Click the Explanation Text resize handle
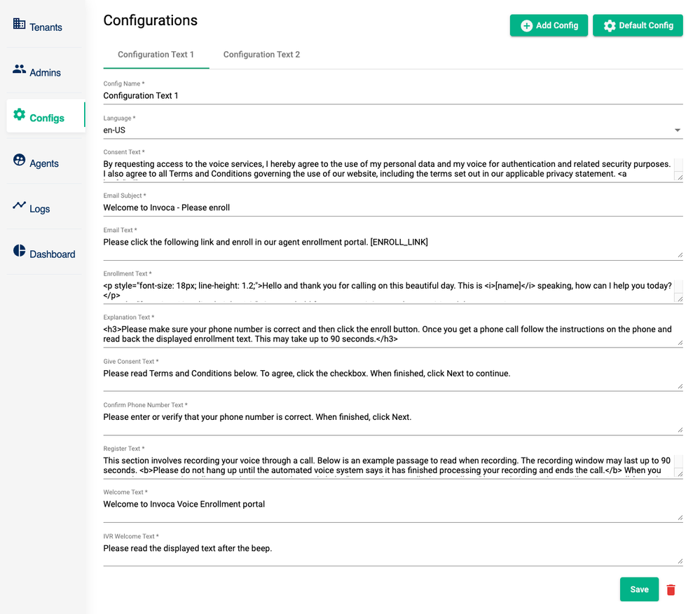700x614 pixels. (x=680, y=343)
